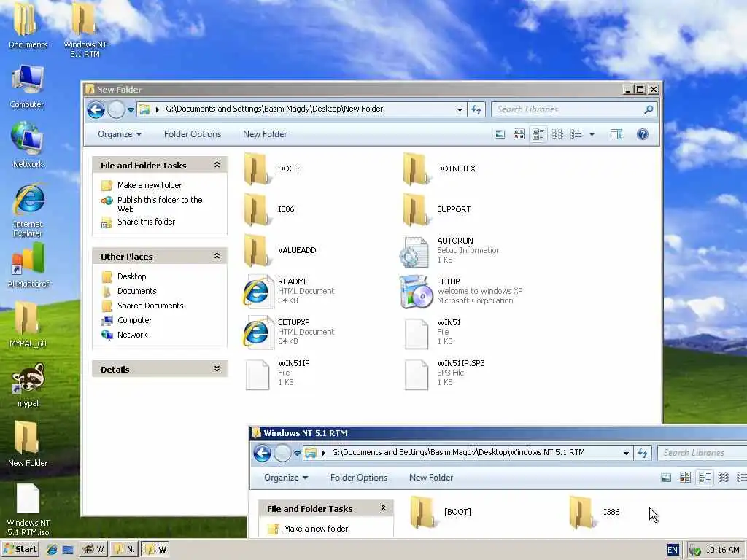Click New Folder command in New Folder window toolbar
The width and height of the screenshot is (747, 560).
click(265, 134)
